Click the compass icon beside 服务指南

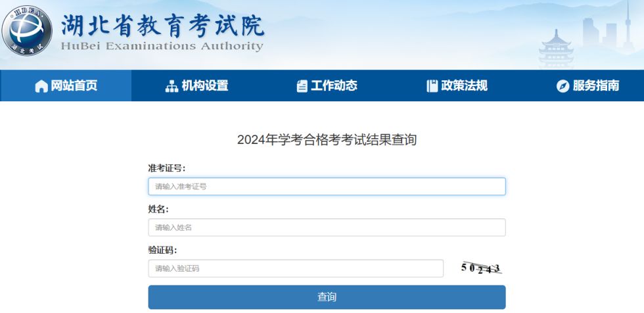tap(563, 86)
